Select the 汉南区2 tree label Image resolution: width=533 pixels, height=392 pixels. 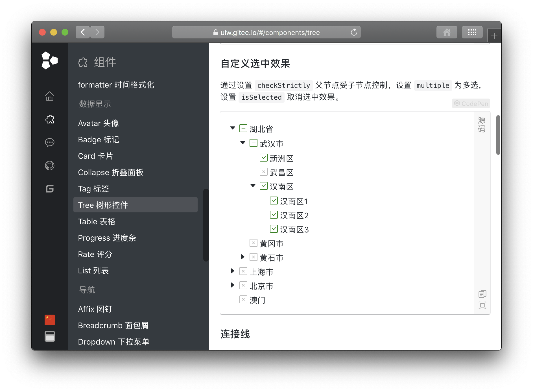(294, 215)
